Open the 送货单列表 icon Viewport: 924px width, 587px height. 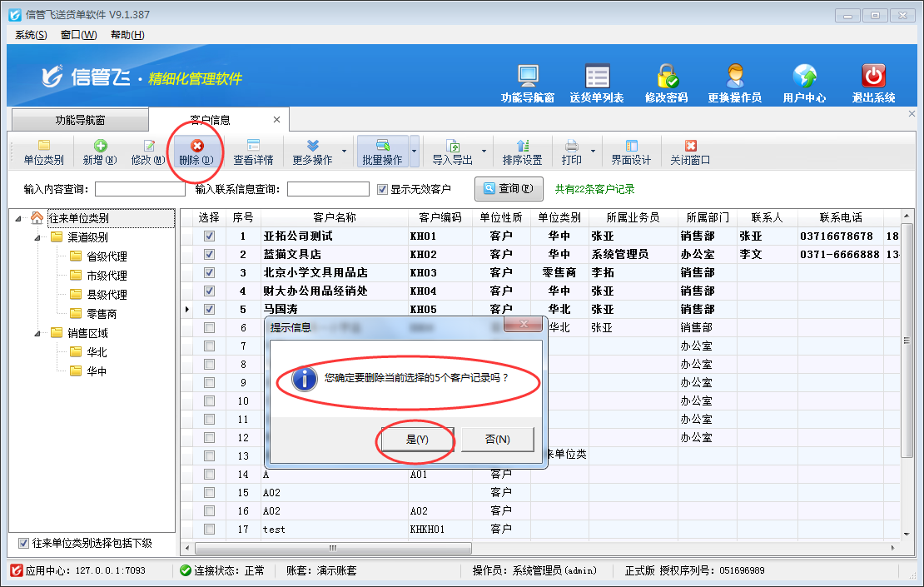coord(596,77)
